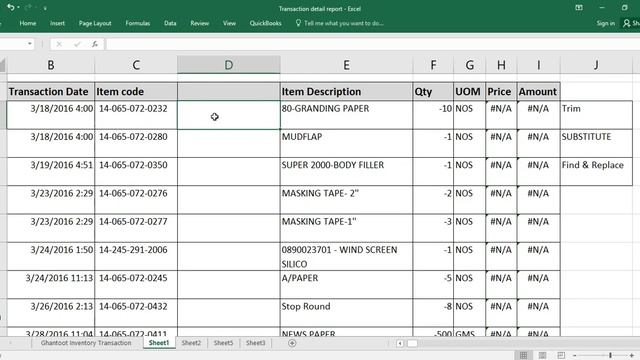Open the Formulas ribbon tab
The image size is (640, 360).
click(x=138, y=23)
